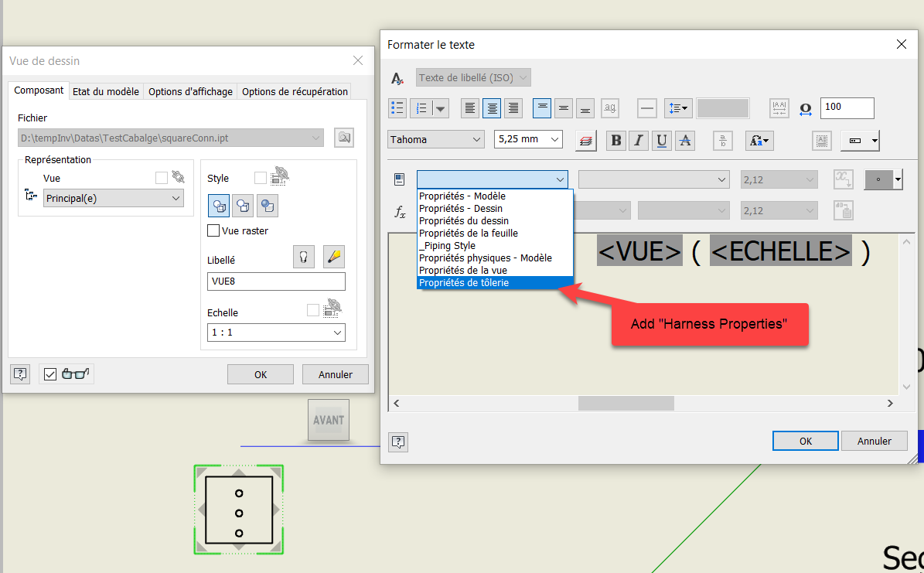Viewport: 924px width, 573px height.
Task: Select the bulleted list icon
Action: (x=397, y=107)
